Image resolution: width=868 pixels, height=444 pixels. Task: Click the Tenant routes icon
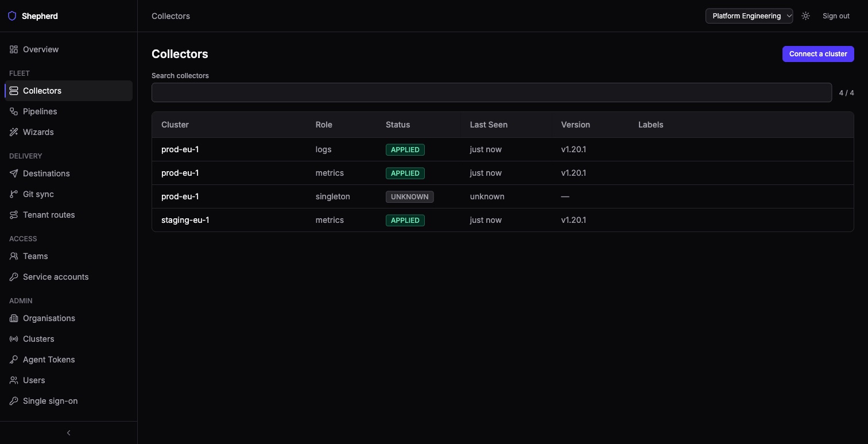(x=14, y=215)
